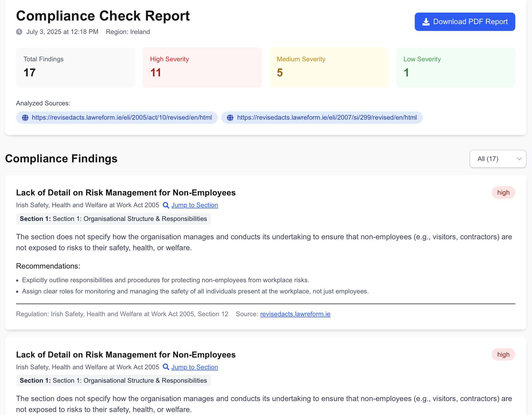
Task: Select the Medium Severity 5 card
Action: tap(329, 68)
